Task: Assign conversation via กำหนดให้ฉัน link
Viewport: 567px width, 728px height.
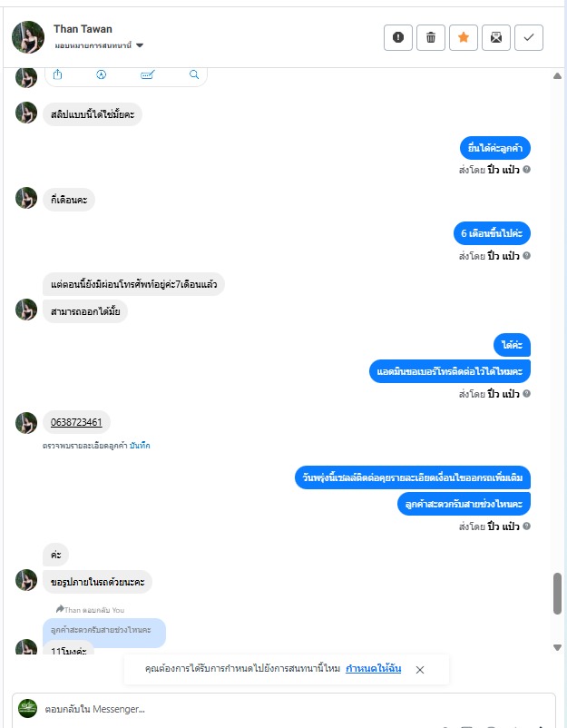Action: [x=373, y=669]
